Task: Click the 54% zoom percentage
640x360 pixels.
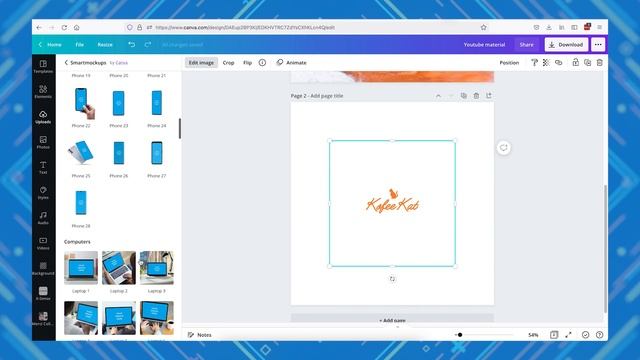Action: [x=533, y=335]
